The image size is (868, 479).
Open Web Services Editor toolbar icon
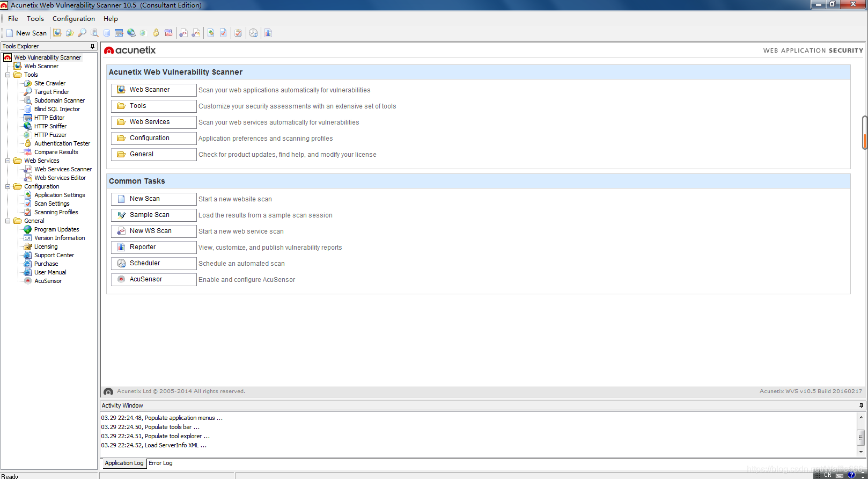(x=196, y=33)
